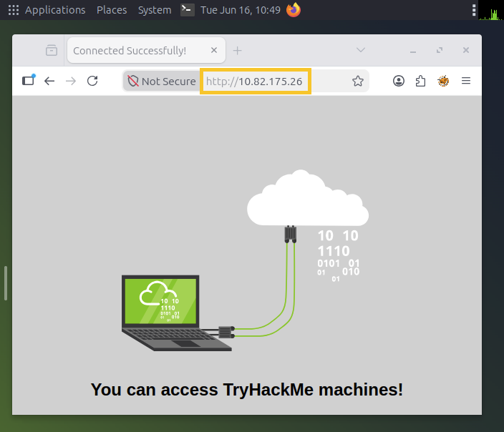The width and height of the screenshot is (504, 432).
Task: Open Firefox View tab overview icon
Action: click(x=52, y=51)
